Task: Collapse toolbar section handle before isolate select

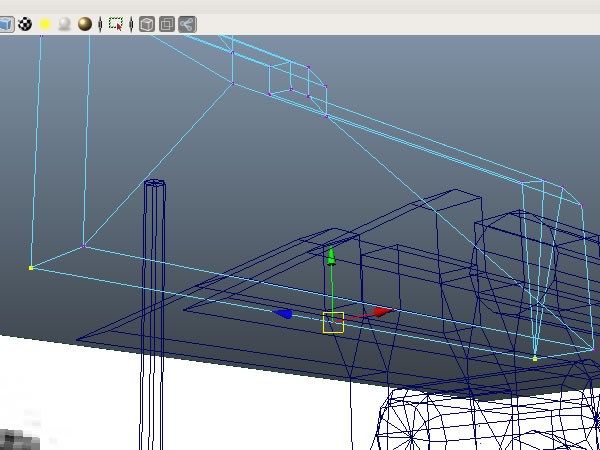Action: pyautogui.click(x=100, y=24)
